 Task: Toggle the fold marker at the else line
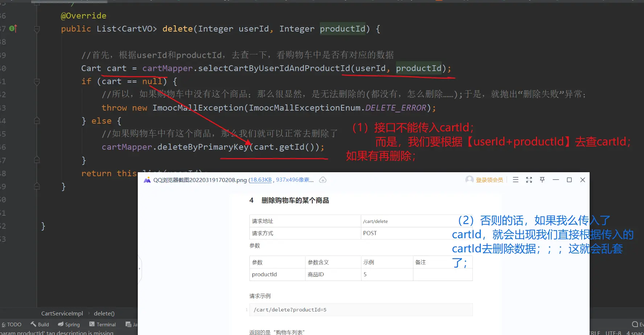click(x=37, y=121)
